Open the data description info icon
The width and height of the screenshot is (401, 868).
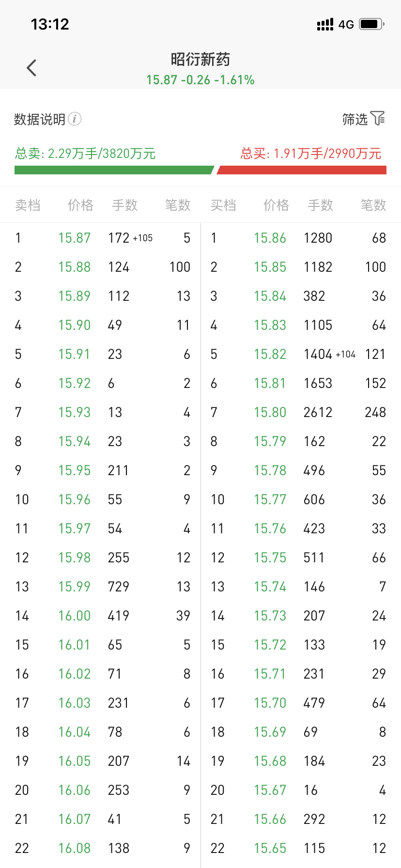(x=75, y=119)
